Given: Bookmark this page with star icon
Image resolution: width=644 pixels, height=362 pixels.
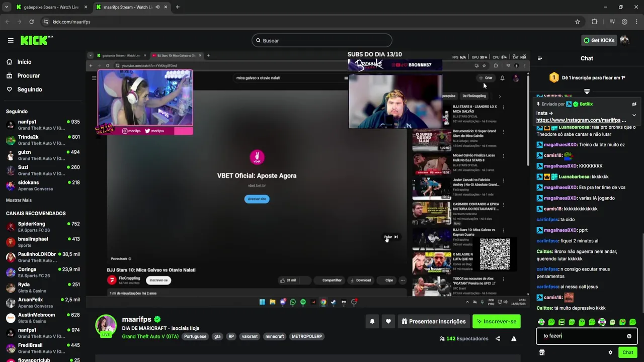Looking at the screenshot, I should pos(578,22).
